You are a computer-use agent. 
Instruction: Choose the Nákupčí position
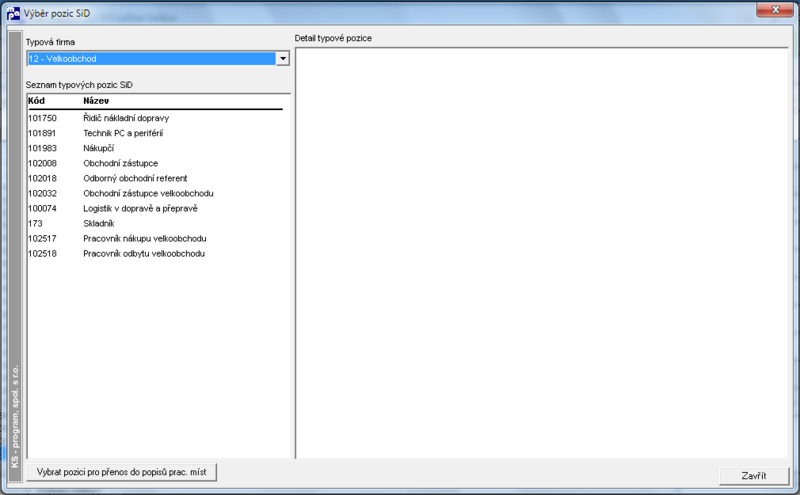click(x=155, y=148)
